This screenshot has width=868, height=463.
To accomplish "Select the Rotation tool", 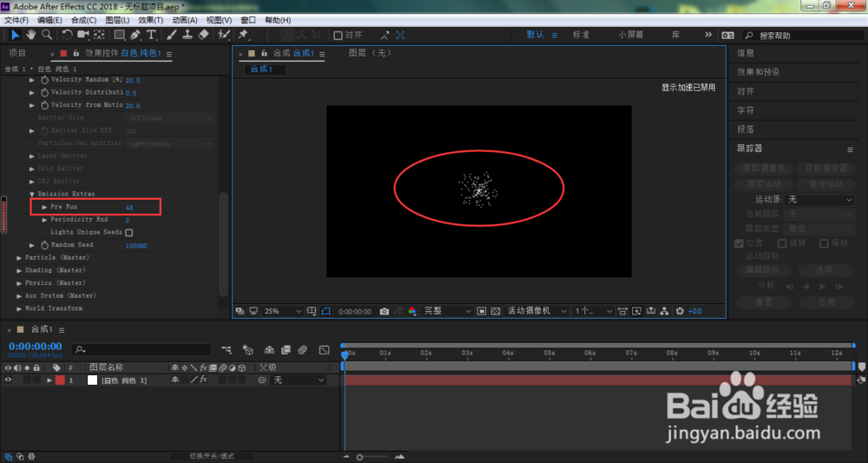I will point(67,35).
